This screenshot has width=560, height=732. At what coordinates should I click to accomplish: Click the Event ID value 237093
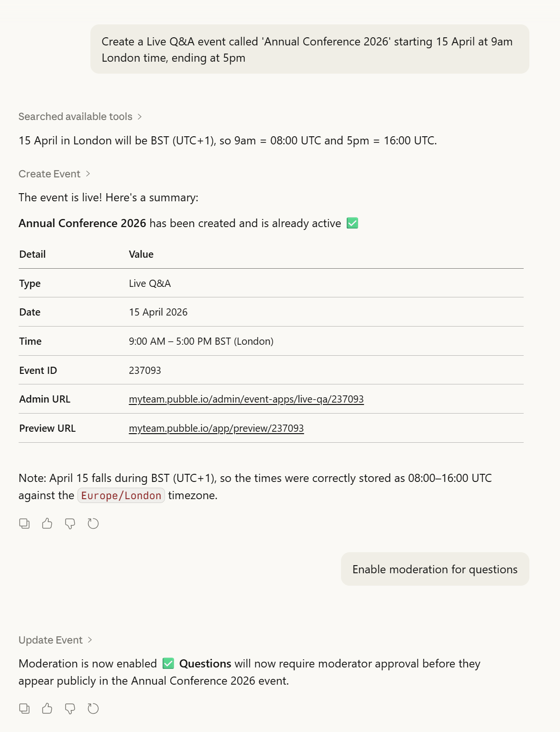click(145, 371)
